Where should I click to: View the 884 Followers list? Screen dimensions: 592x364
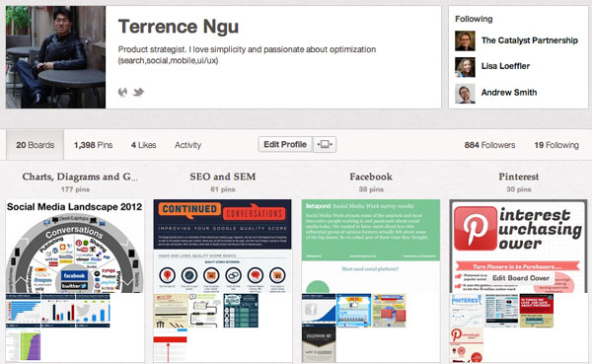(489, 145)
